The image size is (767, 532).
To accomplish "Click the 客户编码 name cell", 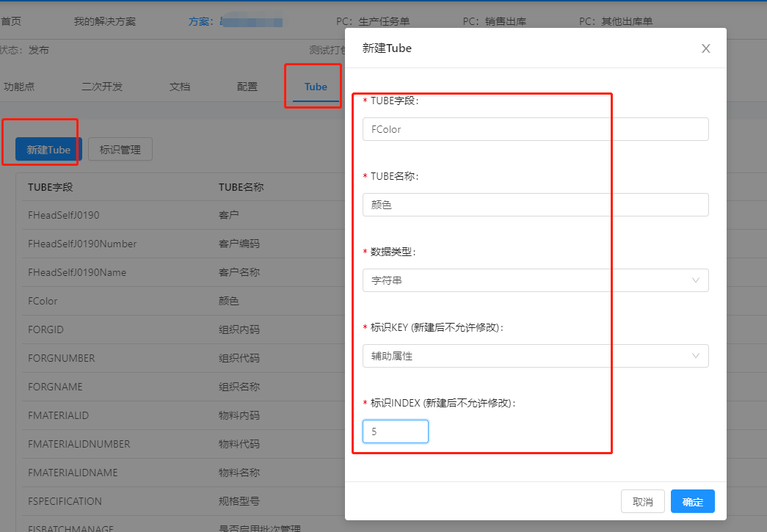I will pyautogui.click(x=239, y=244).
